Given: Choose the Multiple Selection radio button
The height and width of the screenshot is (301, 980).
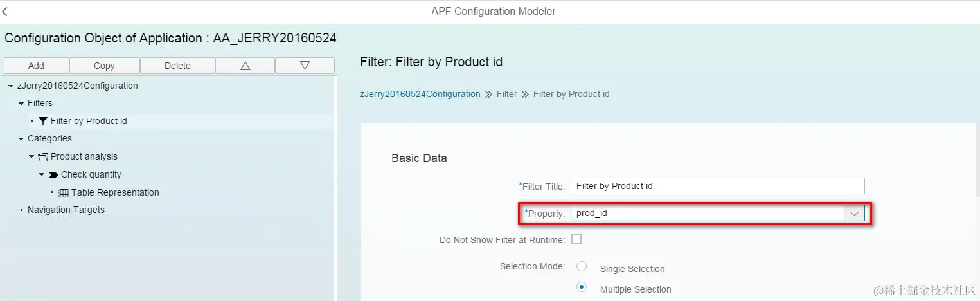Looking at the screenshot, I should tap(582, 287).
